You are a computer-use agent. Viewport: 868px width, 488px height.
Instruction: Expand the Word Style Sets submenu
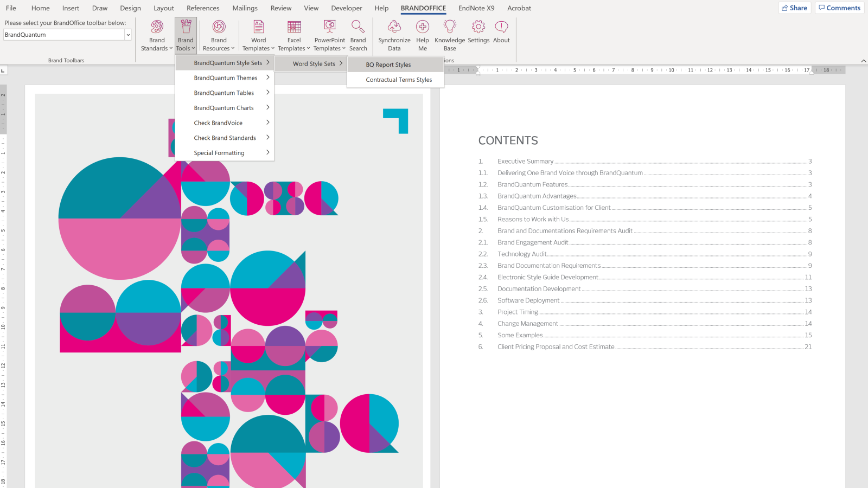click(315, 63)
